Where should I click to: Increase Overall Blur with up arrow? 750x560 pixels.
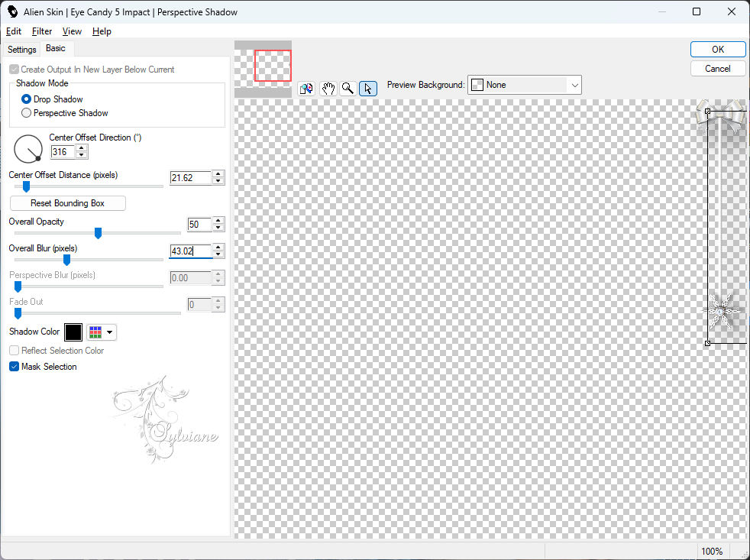(218, 248)
